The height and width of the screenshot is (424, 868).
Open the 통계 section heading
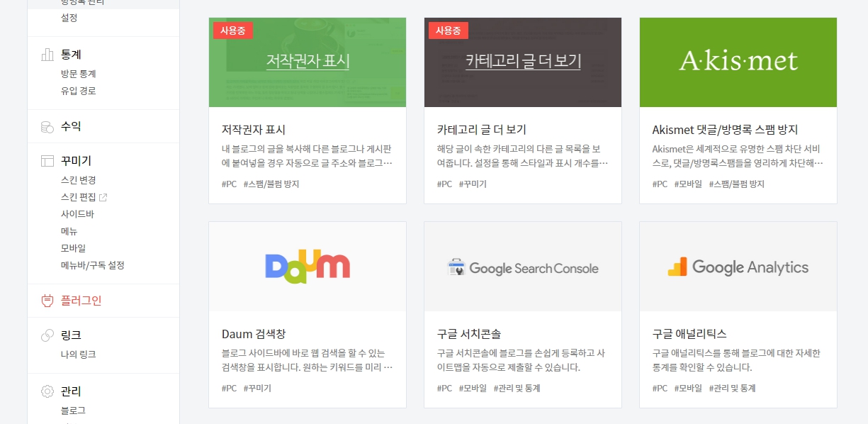tap(71, 55)
